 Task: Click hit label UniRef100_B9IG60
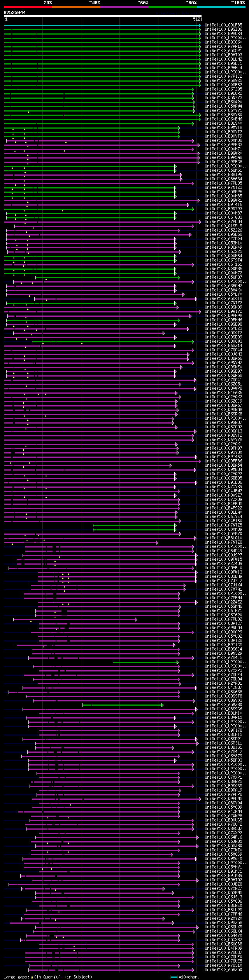223,42
